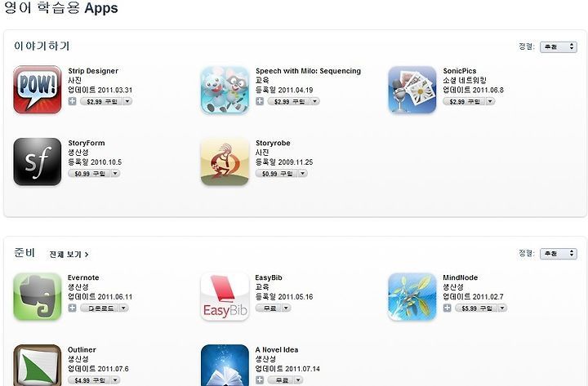Open the Evernote elephant icon
Screen dimensions: 588x386
point(37,296)
